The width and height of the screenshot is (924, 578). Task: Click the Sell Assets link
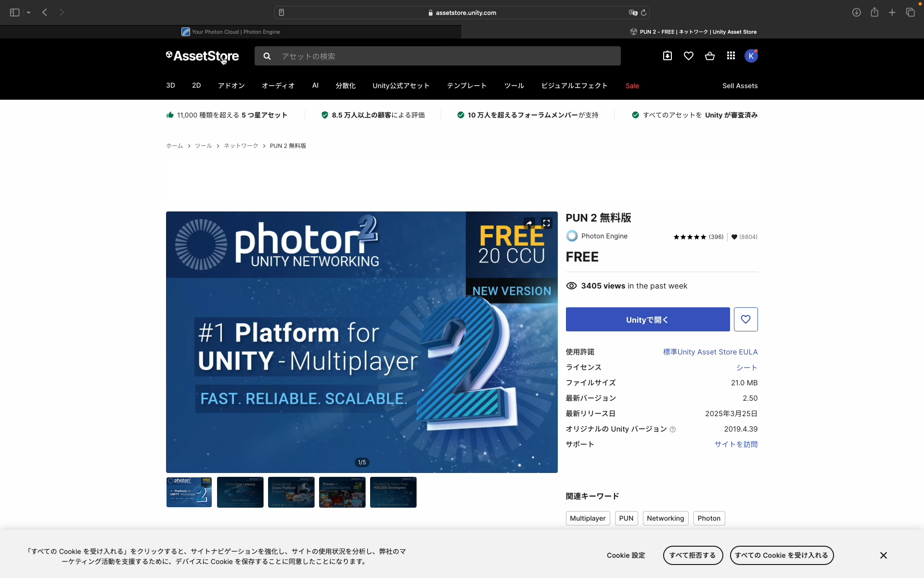pyautogui.click(x=740, y=86)
